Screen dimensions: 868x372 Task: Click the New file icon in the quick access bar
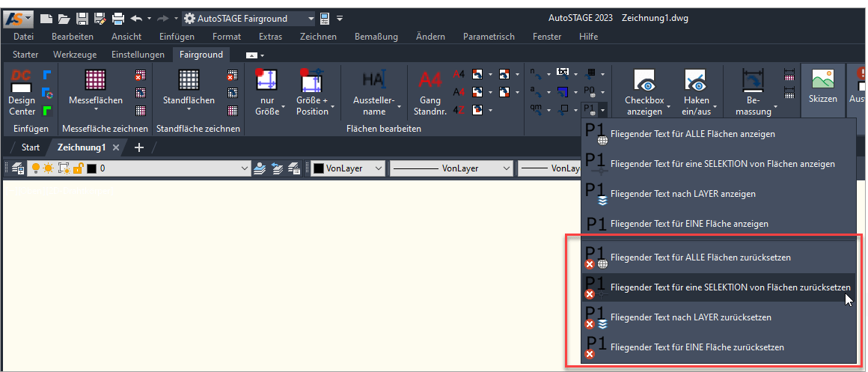click(46, 18)
